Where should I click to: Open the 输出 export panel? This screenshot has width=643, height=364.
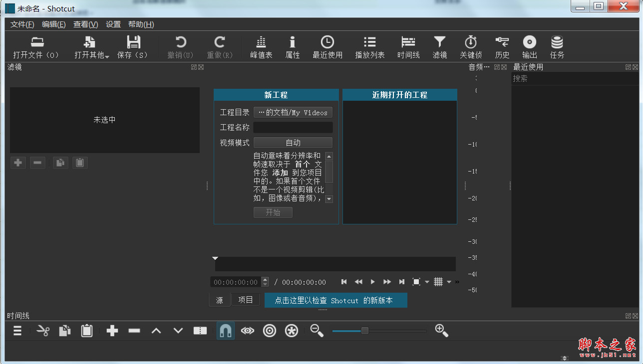(529, 46)
